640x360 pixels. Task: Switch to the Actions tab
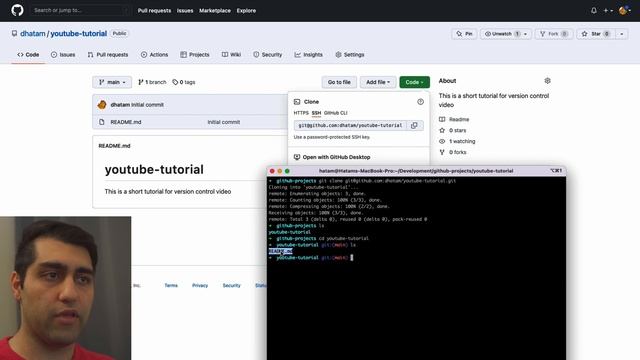pos(154,55)
